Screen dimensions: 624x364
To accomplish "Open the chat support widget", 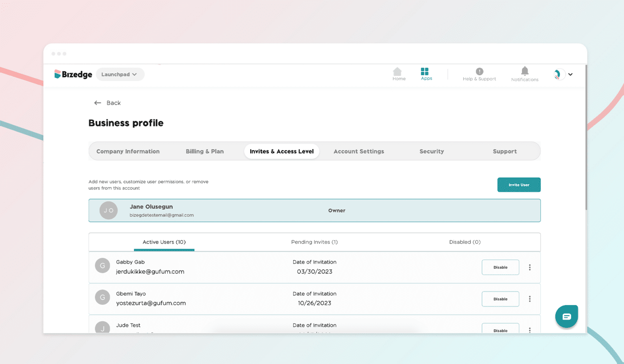I will tap(566, 316).
